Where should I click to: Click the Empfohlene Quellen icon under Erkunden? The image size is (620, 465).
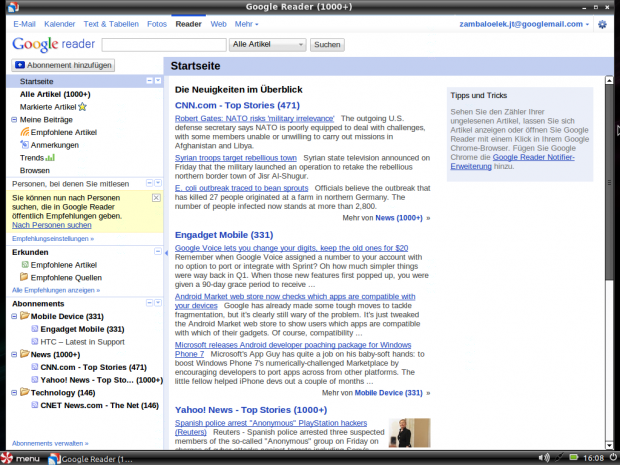tap(25, 277)
